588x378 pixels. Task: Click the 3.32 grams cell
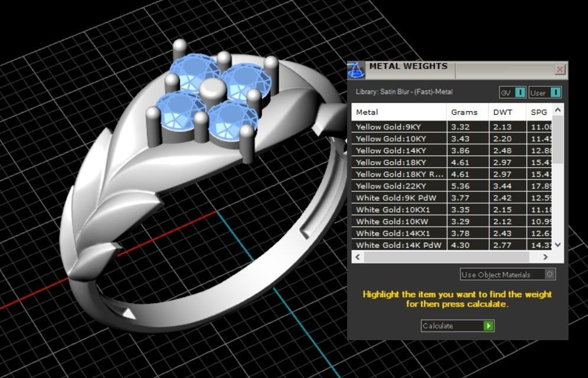[x=468, y=127]
